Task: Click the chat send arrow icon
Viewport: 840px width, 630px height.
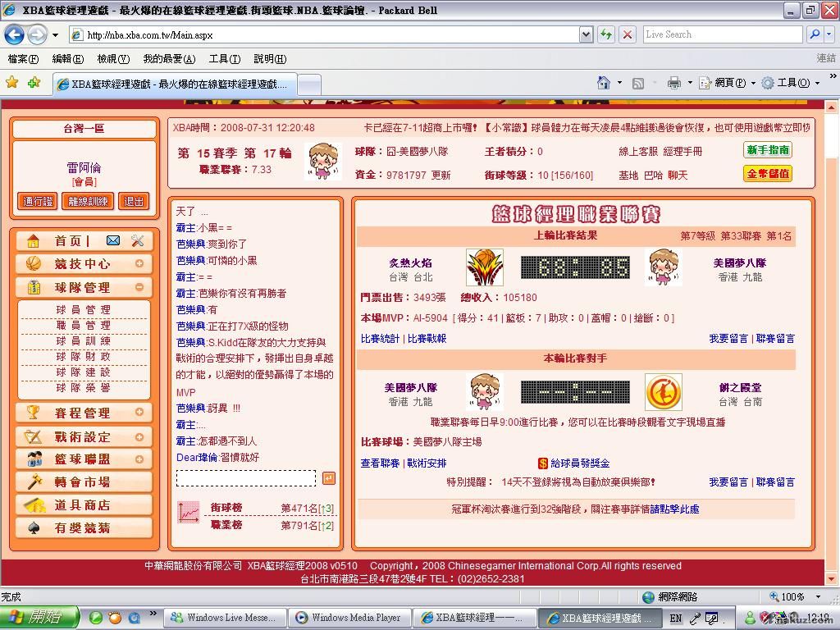Action: 328,478
